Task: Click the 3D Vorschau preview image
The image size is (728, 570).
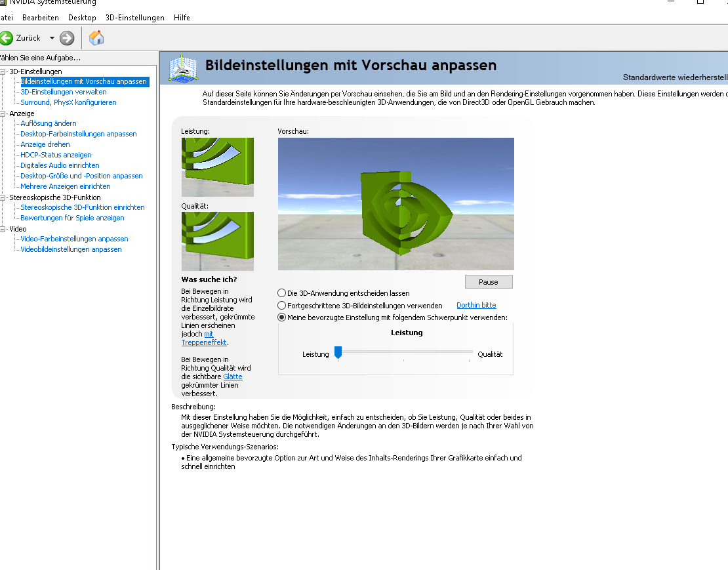Action: click(x=396, y=204)
